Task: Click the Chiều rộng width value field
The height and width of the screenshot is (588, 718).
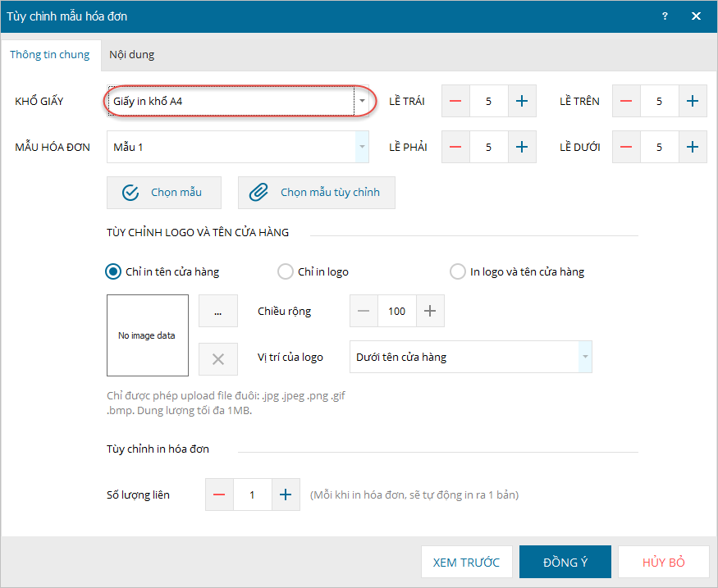Action: [397, 311]
